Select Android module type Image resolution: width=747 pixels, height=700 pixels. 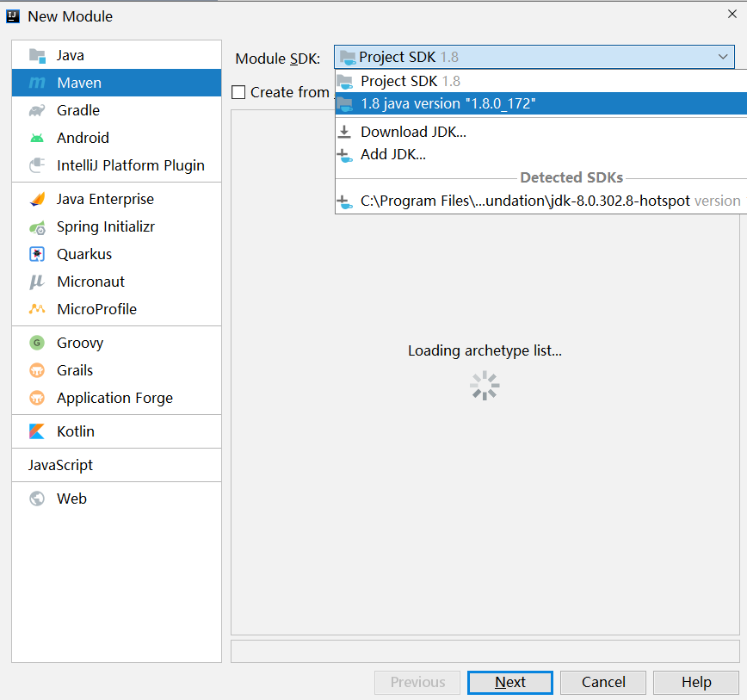[117, 138]
